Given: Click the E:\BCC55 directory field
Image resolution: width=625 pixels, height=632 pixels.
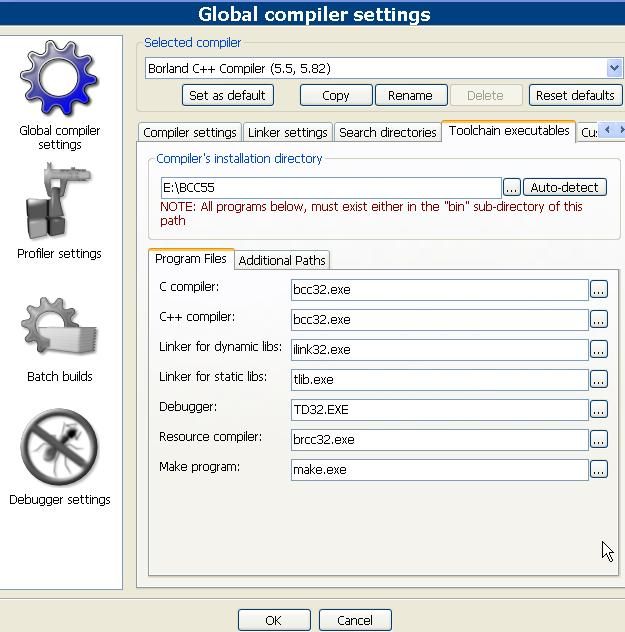Looking at the screenshot, I should click(x=331, y=187).
